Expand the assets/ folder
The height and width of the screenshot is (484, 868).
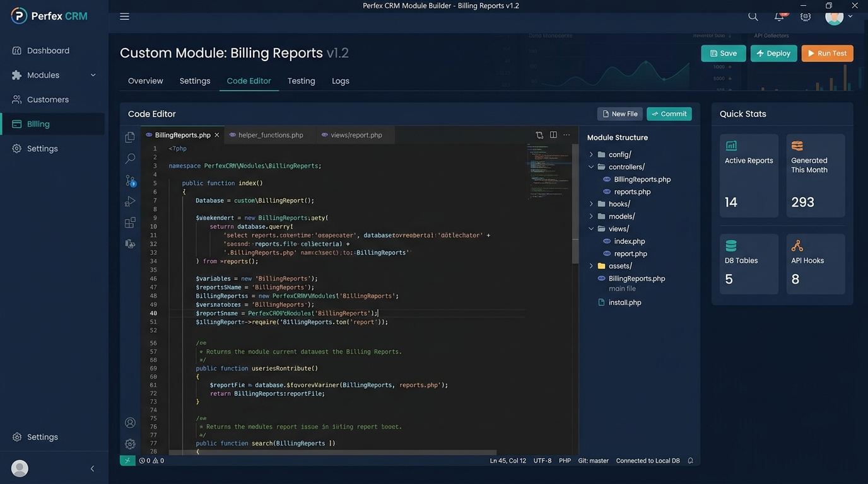(x=591, y=266)
